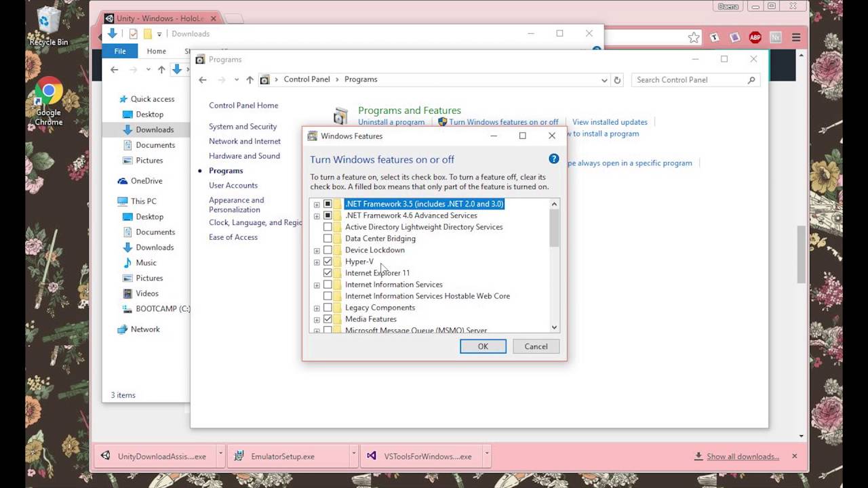This screenshot has height=488, width=868.
Task: Enable Data Center Bridging checkbox
Action: pos(328,239)
